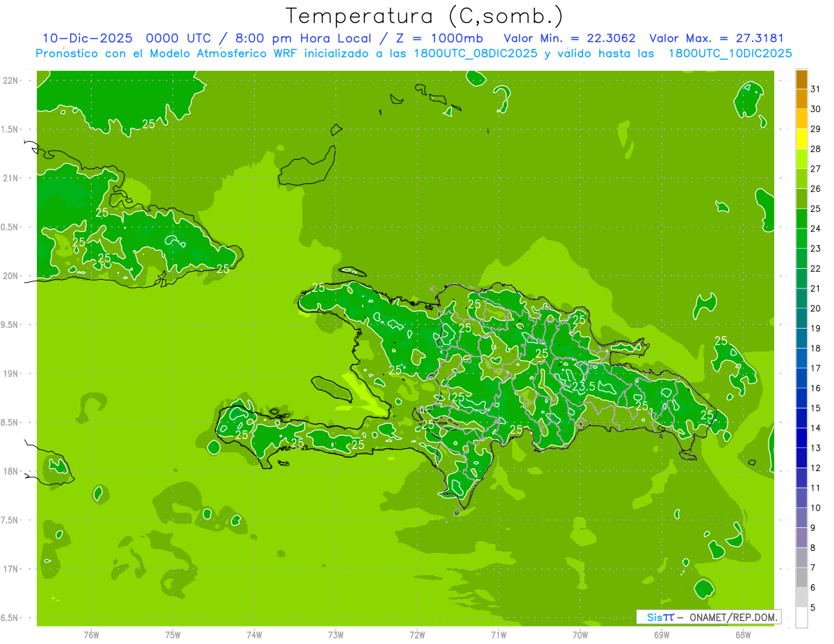The height and width of the screenshot is (644, 834).
Task: Click the '20N' latitude axis label
Action: pos(10,276)
